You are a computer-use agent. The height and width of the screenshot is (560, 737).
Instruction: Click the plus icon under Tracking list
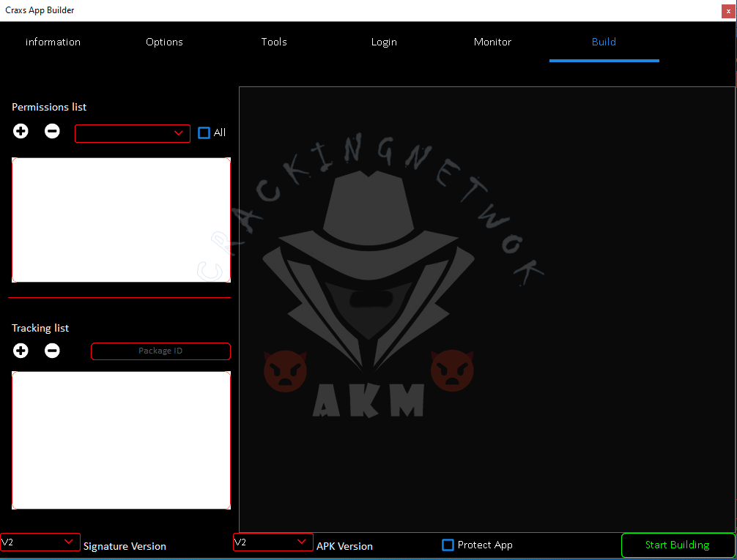click(21, 351)
